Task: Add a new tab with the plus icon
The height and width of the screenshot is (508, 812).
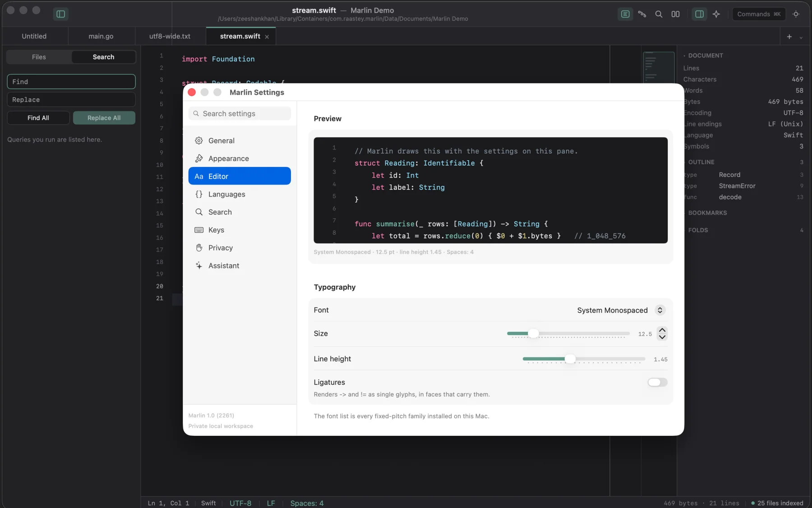Action: click(789, 37)
